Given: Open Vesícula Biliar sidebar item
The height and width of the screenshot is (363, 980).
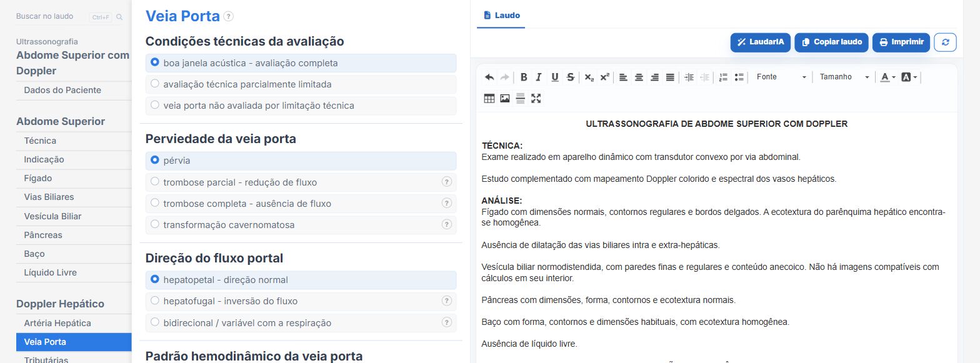Looking at the screenshot, I should [x=74, y=216].
